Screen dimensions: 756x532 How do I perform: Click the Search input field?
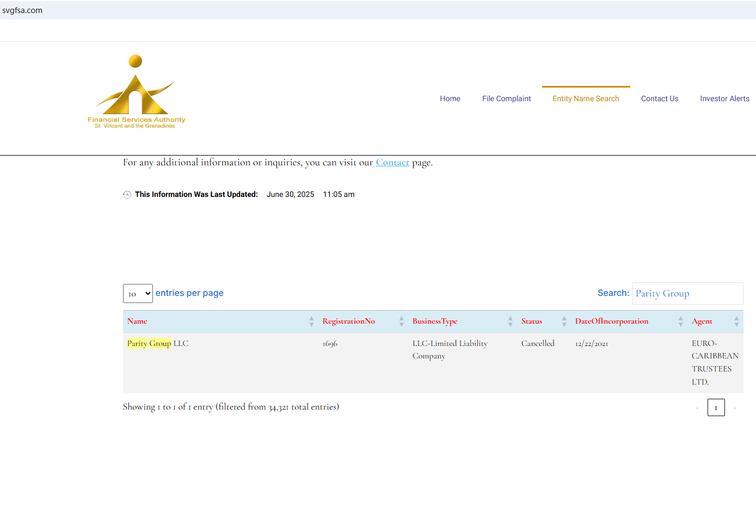pos(687,294)
